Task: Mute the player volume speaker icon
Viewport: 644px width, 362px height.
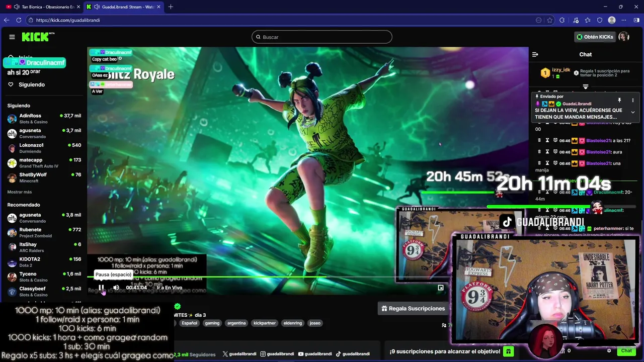Action: (116, 288)
